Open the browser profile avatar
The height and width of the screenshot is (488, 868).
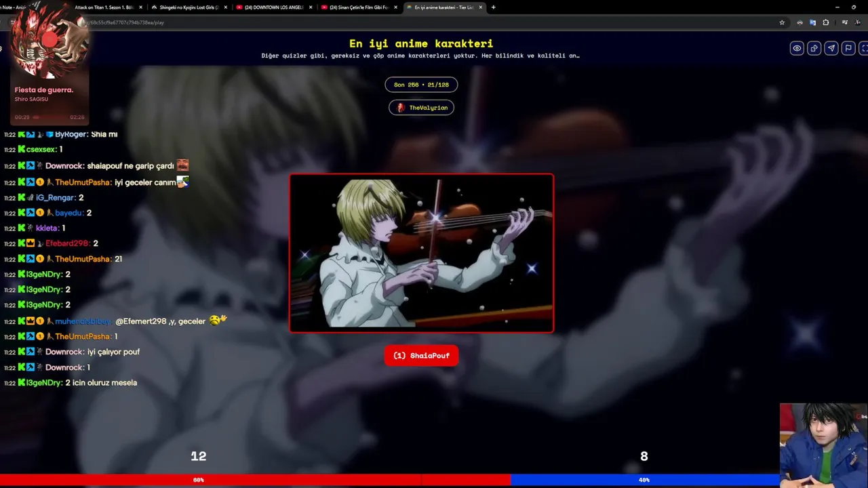[856, 22]
